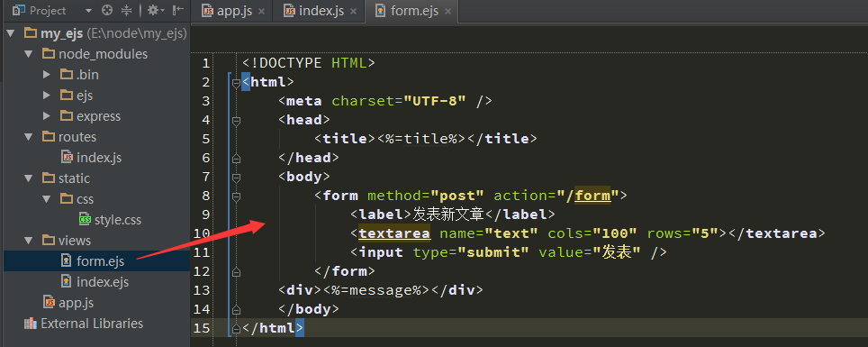The width and height of the screenshot is (868, 347).
Task: Select the views folder row
Action: tap(97, 241)
